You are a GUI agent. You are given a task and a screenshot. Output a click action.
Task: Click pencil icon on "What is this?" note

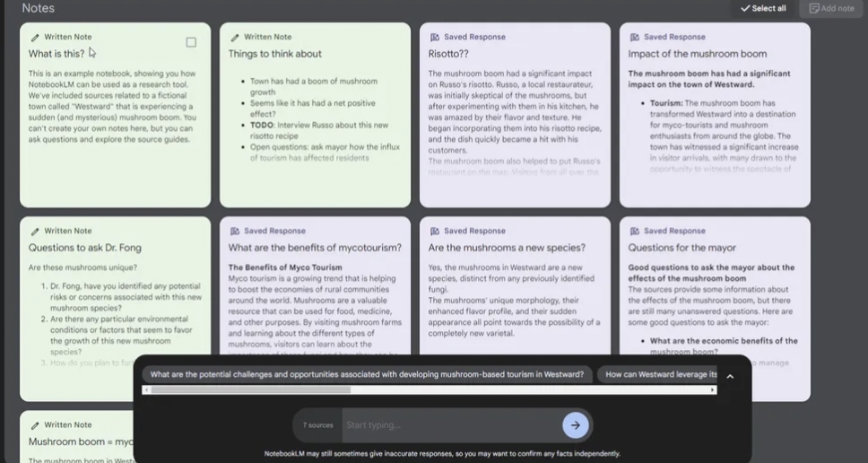pos(35,38)
